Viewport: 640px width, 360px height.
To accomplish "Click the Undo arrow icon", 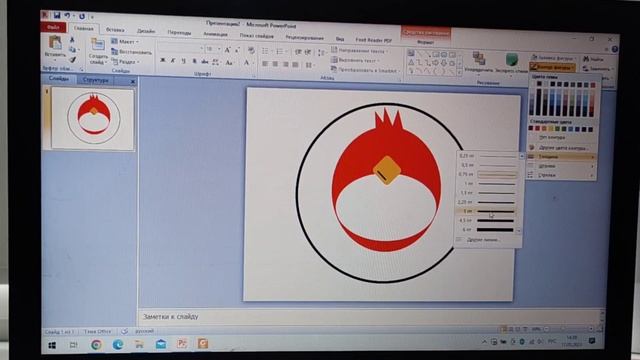I will click(67, 16).
